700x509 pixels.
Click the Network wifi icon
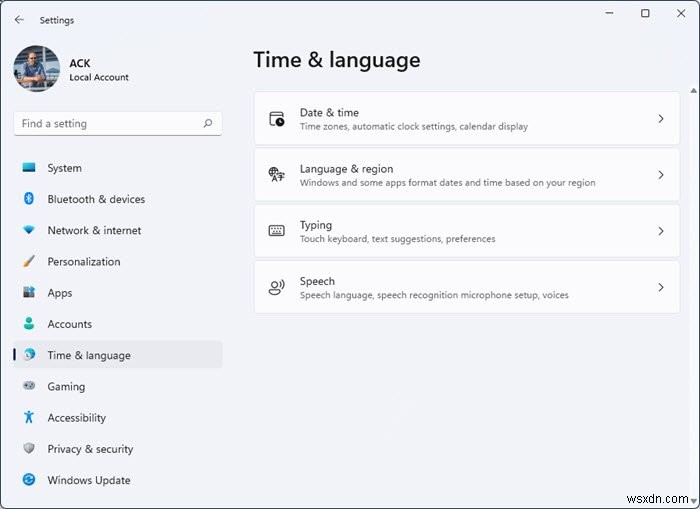[x=29, y=230]
